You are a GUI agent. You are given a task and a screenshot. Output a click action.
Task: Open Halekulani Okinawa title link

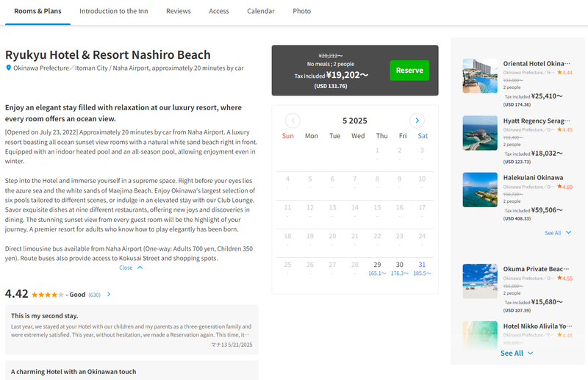533,177
